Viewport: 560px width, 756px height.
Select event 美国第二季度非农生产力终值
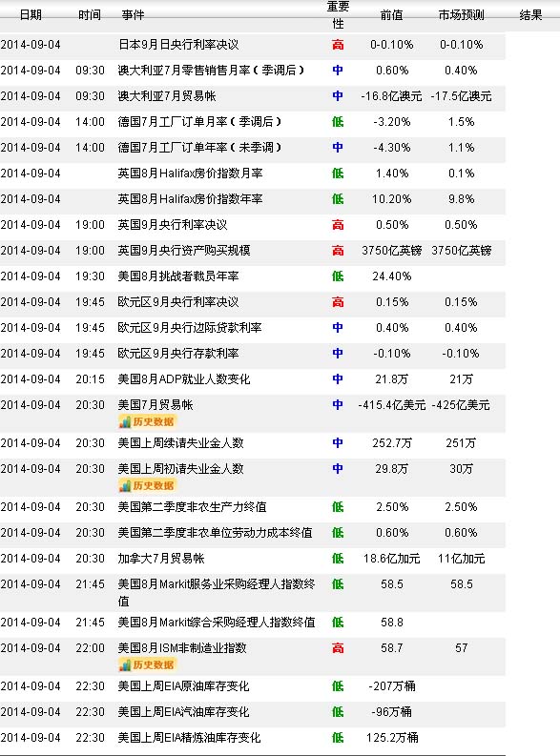[x=193, y=507]
